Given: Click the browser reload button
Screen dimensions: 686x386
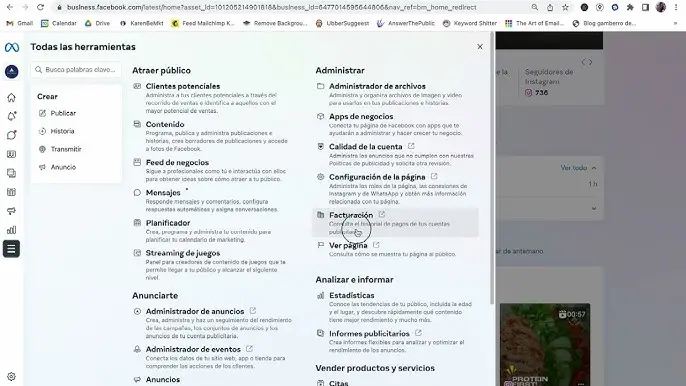Looking at the screenshot, I should pyautogui.click(x=40, y=7).
